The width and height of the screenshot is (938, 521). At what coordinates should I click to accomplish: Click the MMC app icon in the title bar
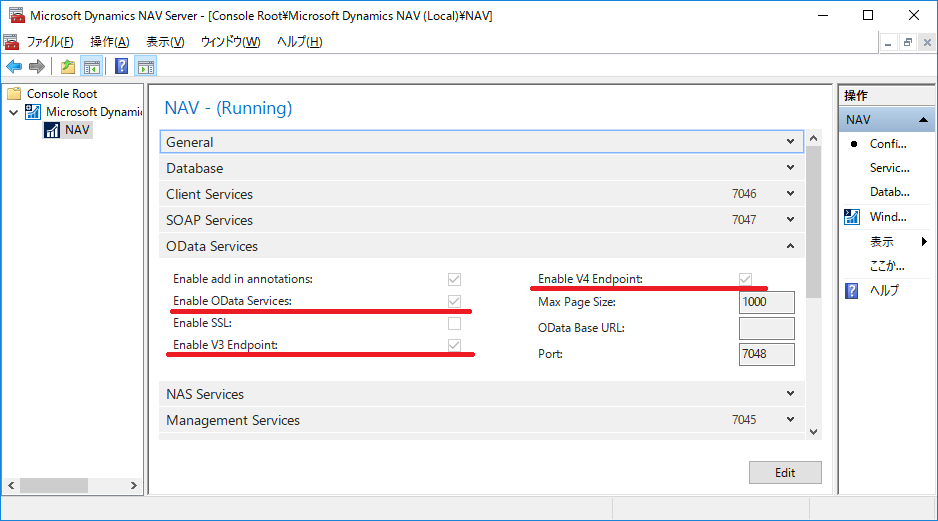click(x=17, y=15)
